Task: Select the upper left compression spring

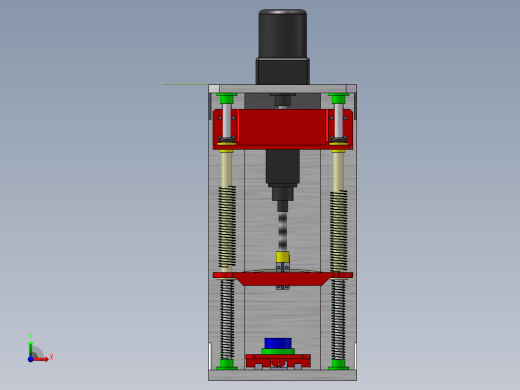Action: click(227, 227)
